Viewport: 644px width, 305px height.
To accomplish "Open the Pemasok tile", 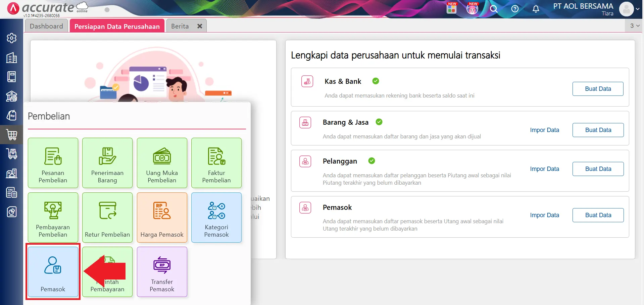I will pos(53,272).
